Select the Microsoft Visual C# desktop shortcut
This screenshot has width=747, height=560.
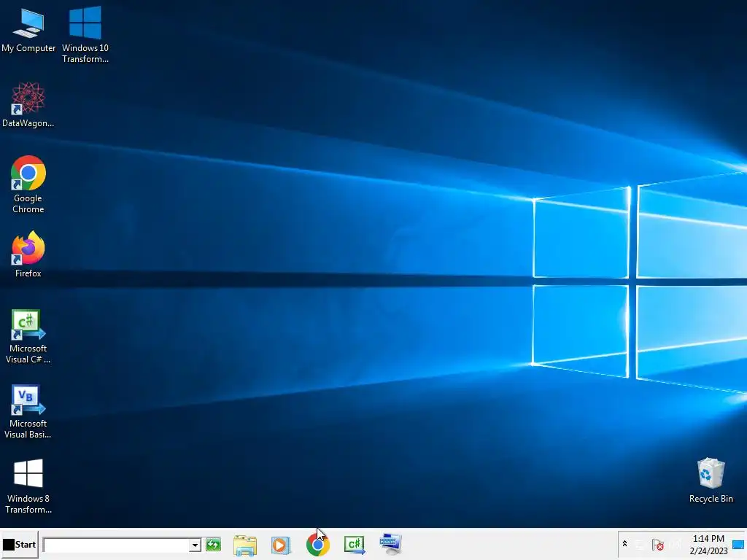pyautogui.click(x=28, y=337)
